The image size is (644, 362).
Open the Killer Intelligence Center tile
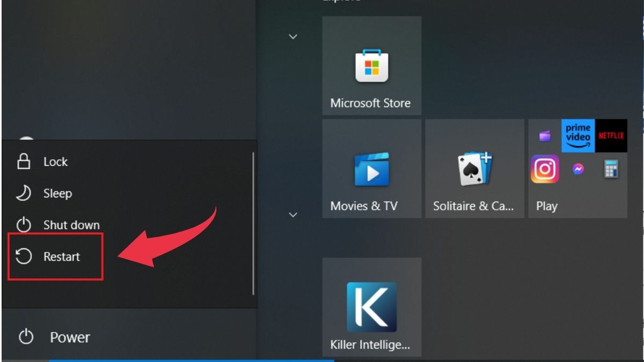tap(371, 307)
